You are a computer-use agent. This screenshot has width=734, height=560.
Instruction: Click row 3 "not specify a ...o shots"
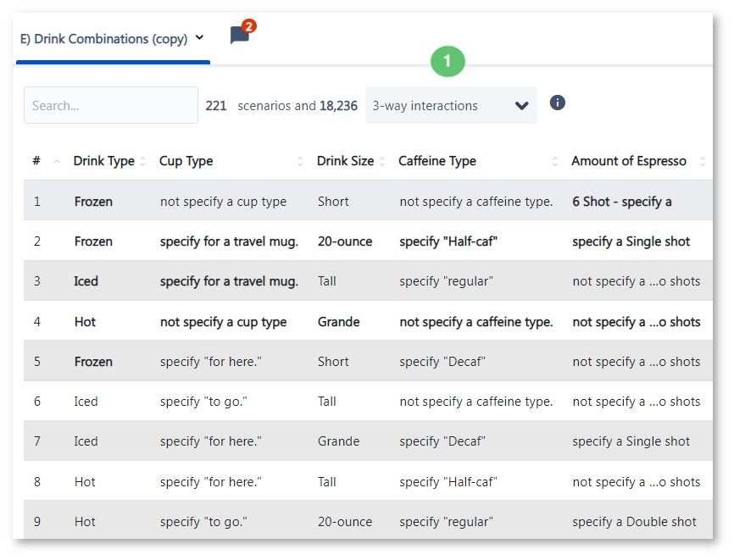click(637, 281)
